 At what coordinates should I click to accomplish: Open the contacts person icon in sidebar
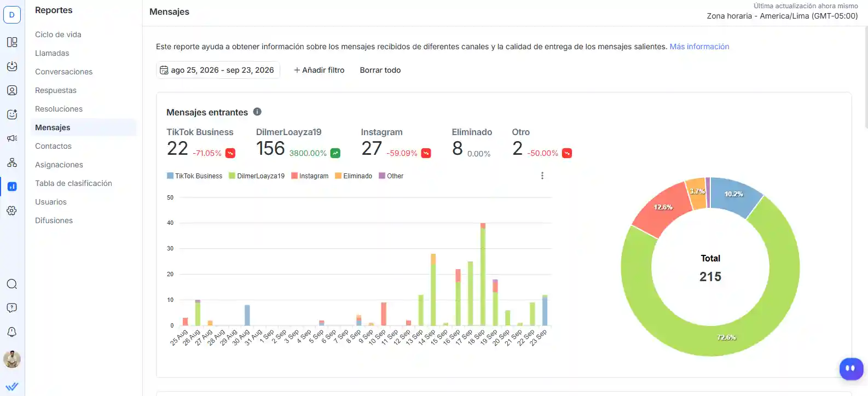(x=12, y=90)
